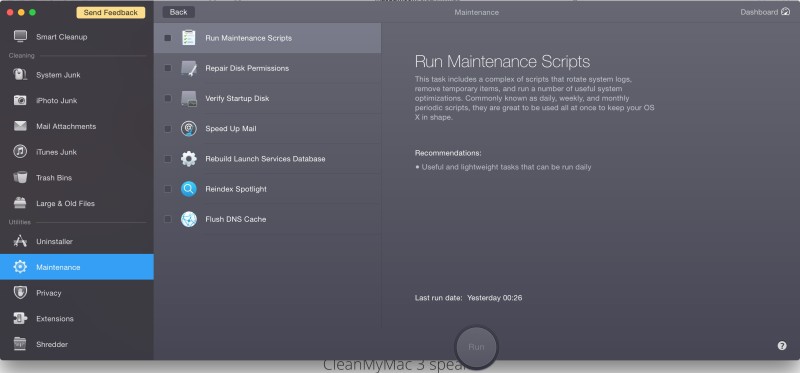Click the Extensions puzzle icon
Image resolution: width=800 pixels, height=373 pixels.
20,318
